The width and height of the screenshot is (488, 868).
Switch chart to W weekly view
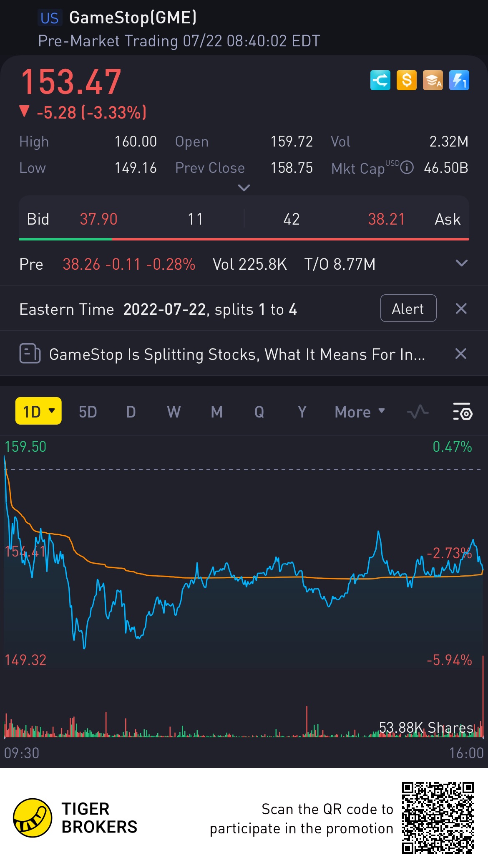coord(174,412)
